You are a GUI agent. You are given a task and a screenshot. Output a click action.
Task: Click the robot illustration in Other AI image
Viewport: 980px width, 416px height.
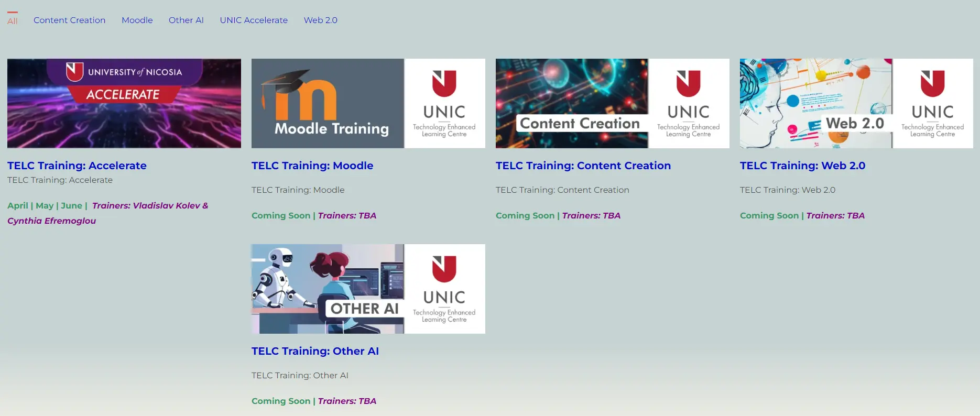coord(274,280)
